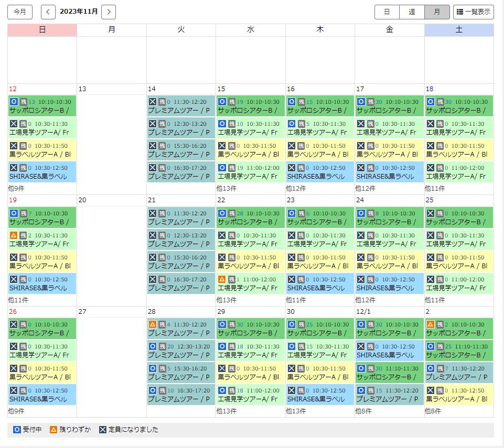Viewport: 504px width, 448px height.
Task: Expand 他12件 more events on Nov 17
Action: coord(366,189)
